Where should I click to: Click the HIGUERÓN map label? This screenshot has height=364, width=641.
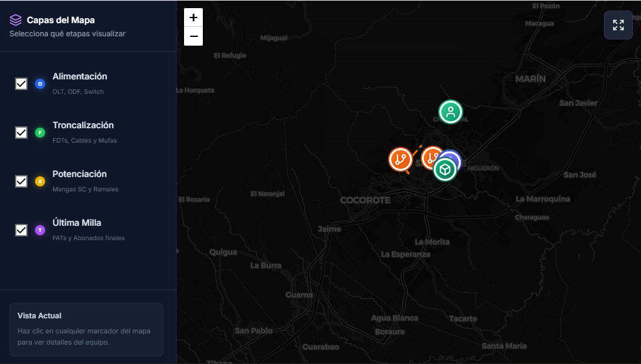click(483, 168)
